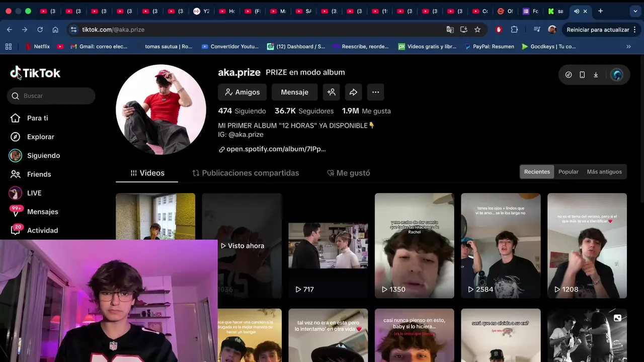
Task: Click the phone icon in top-right pill
Action: pyautogui.click(x=582, y=75)
